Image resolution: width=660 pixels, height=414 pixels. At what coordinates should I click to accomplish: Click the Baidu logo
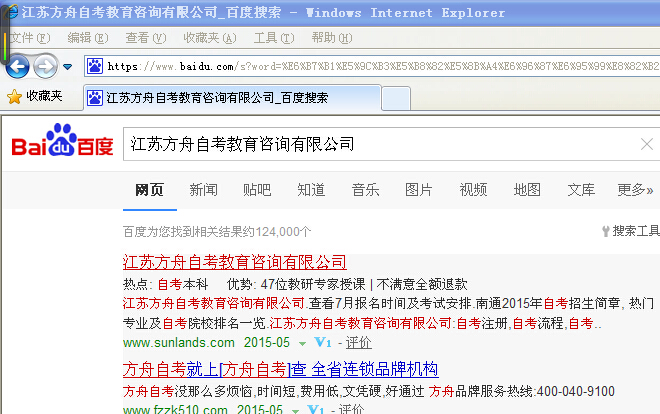tap(62, 141)
